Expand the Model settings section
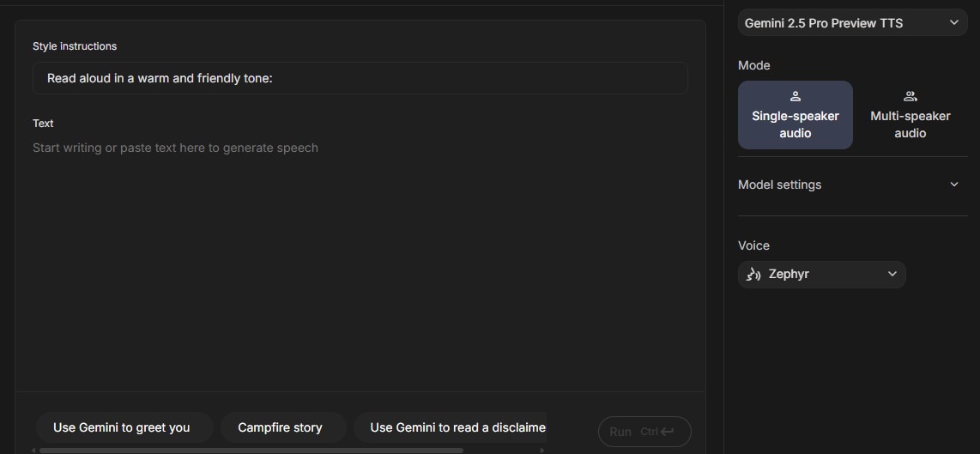Screen dimensions: 980x454 click(779, 185)
